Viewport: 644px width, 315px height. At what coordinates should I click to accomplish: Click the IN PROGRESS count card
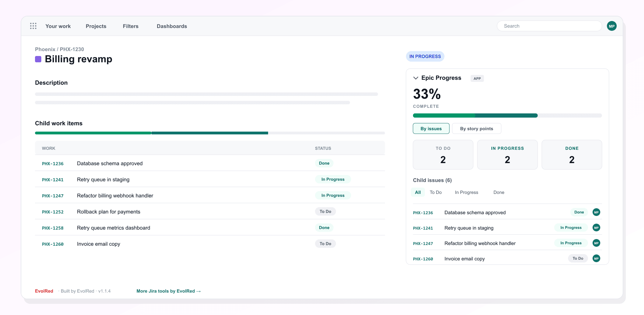coord(507,155)
